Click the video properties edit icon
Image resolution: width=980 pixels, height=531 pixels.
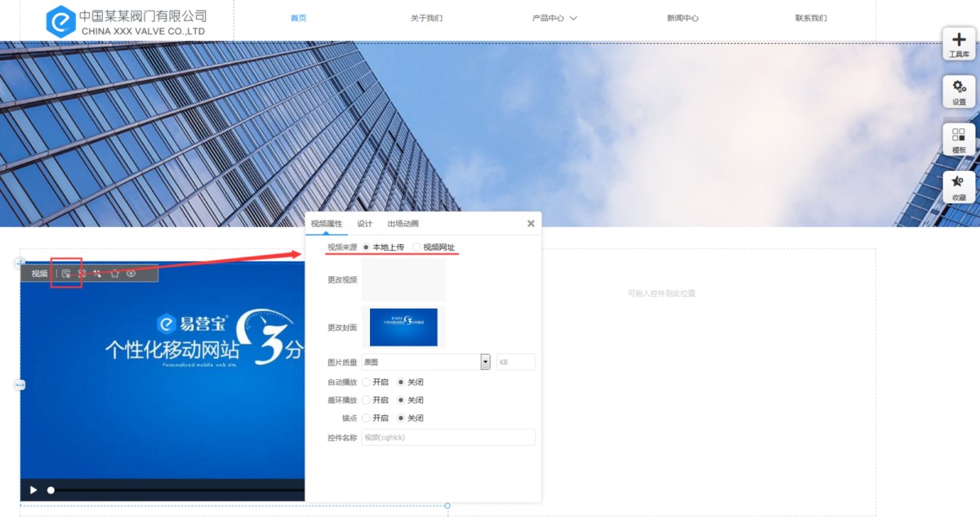66,274
